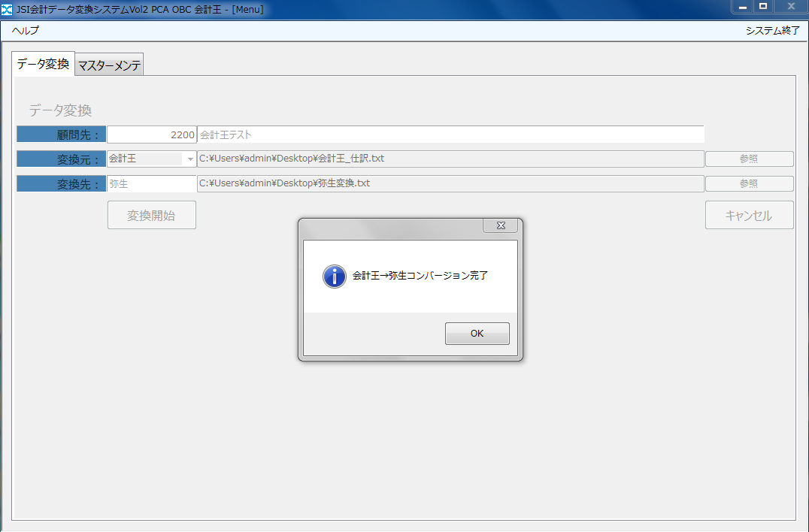Click OK in the conversion complete dialog
The image size is (809, 532).
tap(477, 334)
